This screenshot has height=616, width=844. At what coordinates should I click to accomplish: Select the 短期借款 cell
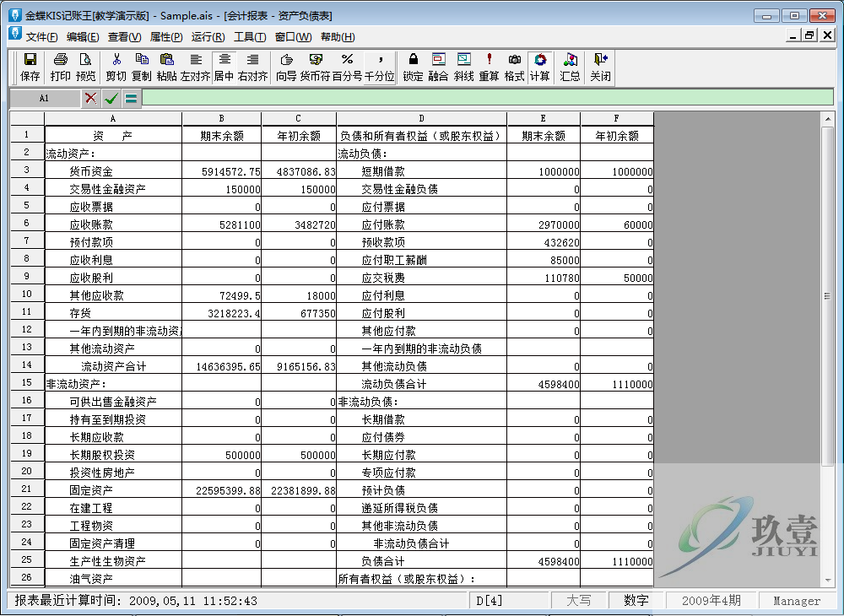pyautogui.click(x=421, y=171)
